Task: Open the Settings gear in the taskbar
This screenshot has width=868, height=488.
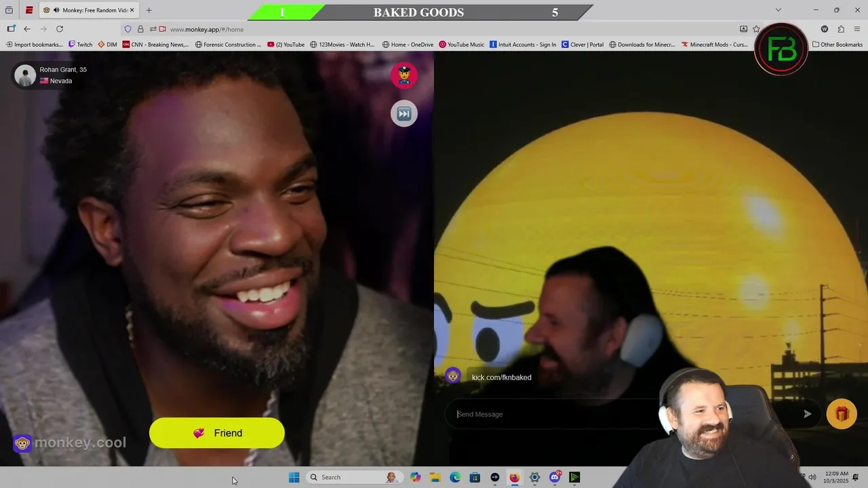Action: pyautogui.click(x=534, y=477)
